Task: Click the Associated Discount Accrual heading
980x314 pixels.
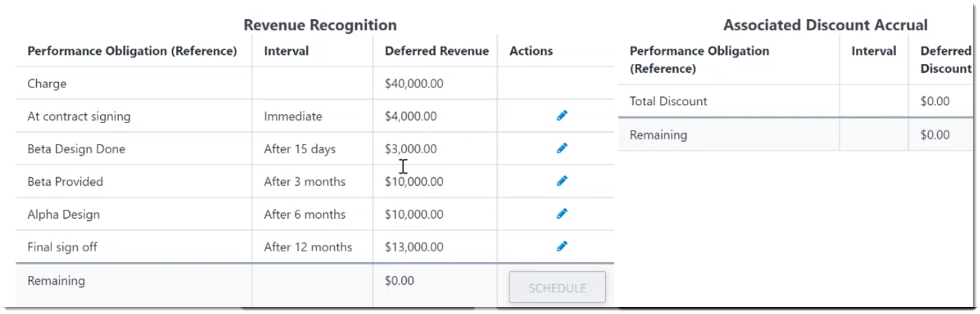Action: (x=825, y=25)
